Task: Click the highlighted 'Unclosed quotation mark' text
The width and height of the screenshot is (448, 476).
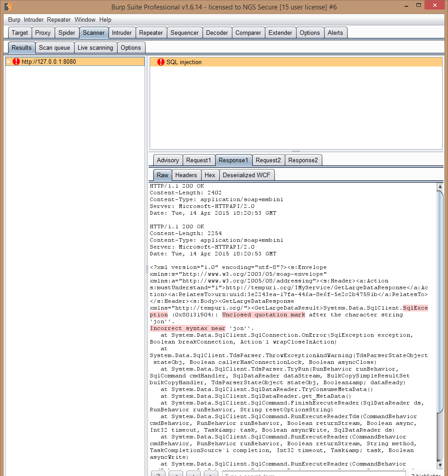Action: [264, 315]
